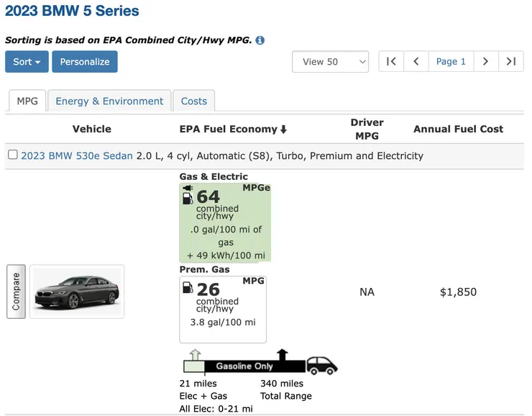
Task: Click the 21 miles Elec + Gas text
Action: point(203,389)
